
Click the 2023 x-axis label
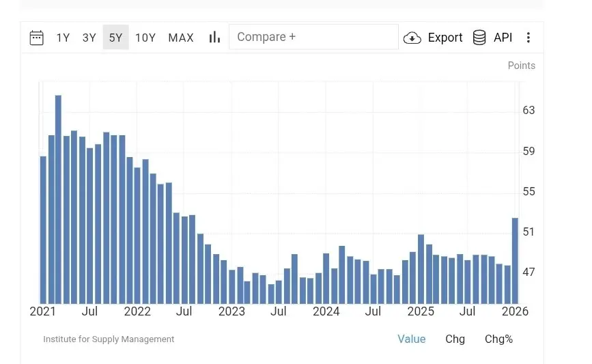232,311
